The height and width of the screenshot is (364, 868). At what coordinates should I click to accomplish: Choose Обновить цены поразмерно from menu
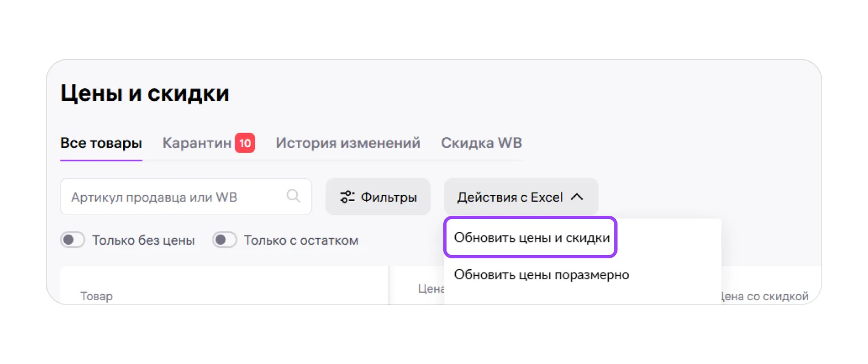point(541,275)
